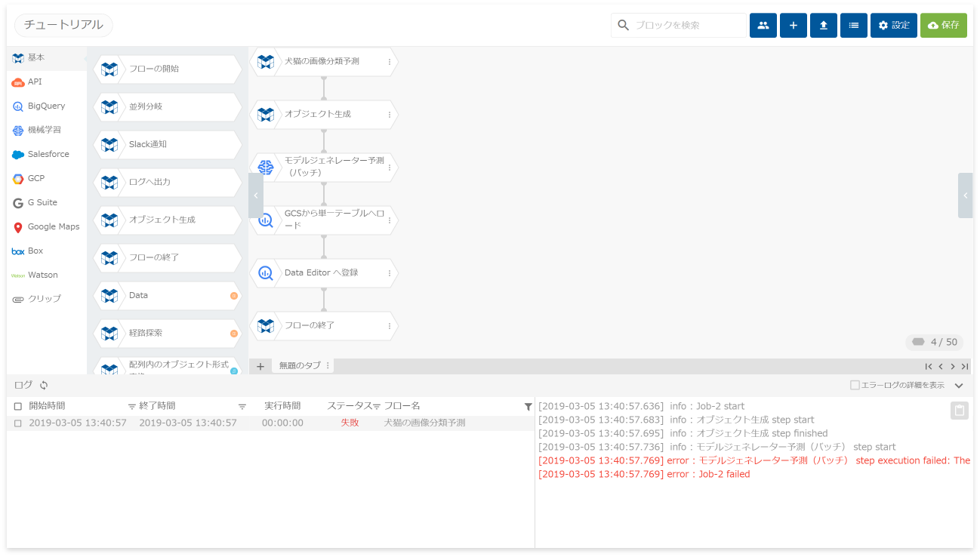Pick the オブジェクト生成 palette block

pyautogui.click(x=168, y=220)
